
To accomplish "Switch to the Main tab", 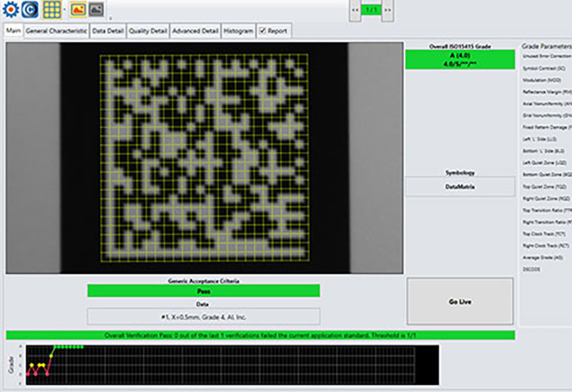I will point(13,30).
